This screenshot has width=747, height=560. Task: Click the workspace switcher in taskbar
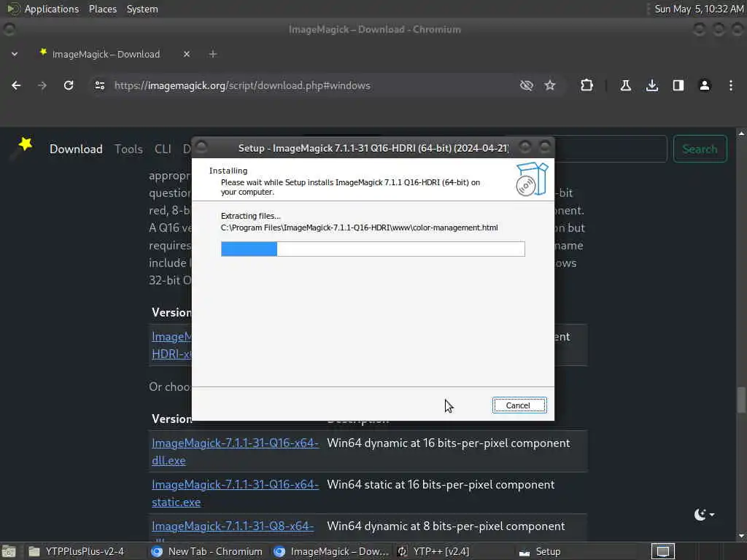[662, 551]
